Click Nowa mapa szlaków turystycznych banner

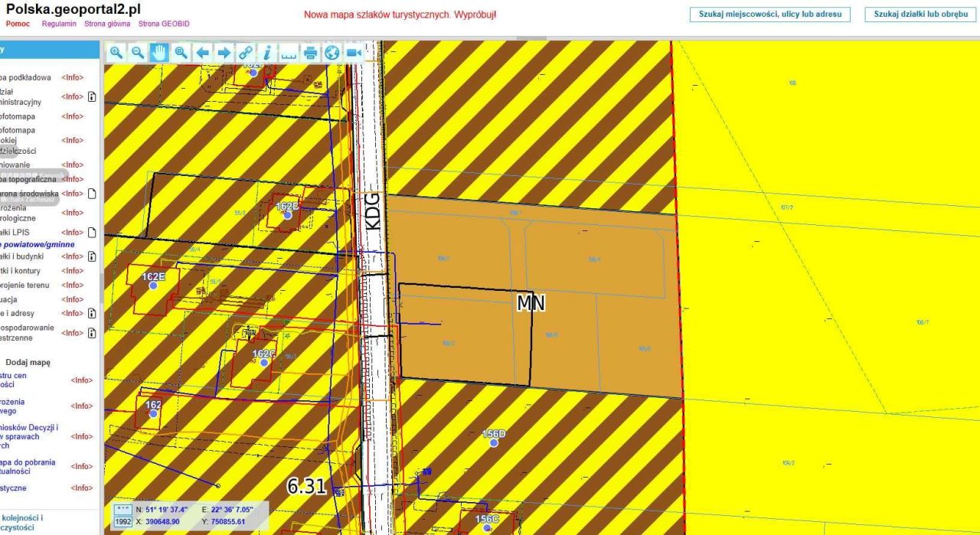pyautogui.click(x=400, y=15)
